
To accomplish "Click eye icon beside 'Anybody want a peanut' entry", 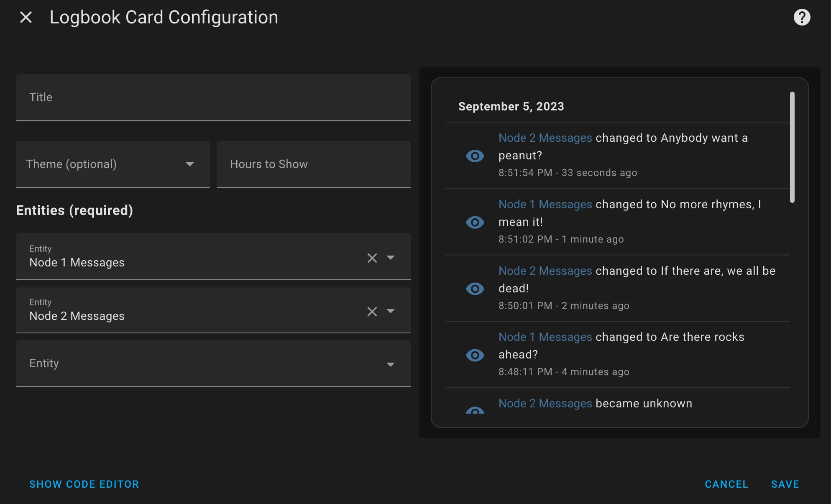I will (475, 156).
